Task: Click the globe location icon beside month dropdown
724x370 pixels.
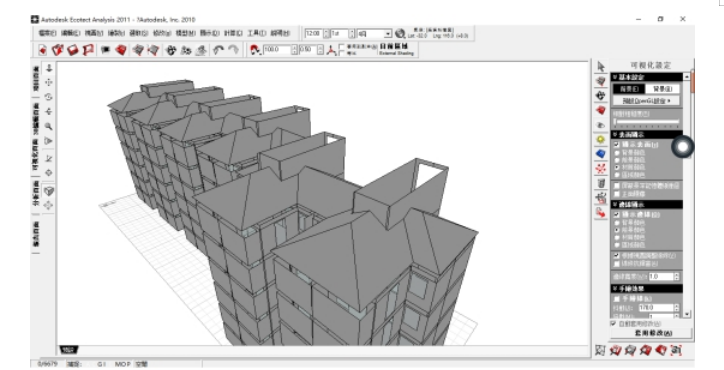Action: coord(400,34)
